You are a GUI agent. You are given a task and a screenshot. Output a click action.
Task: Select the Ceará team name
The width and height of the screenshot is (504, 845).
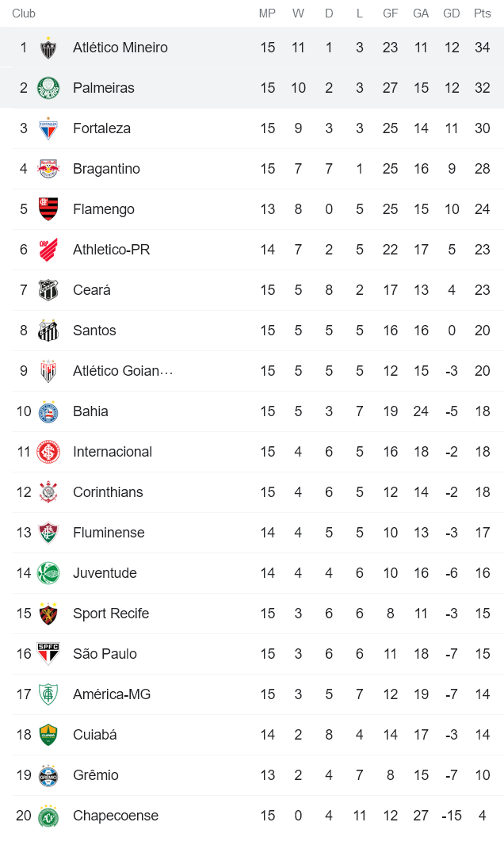click(91, 290)
